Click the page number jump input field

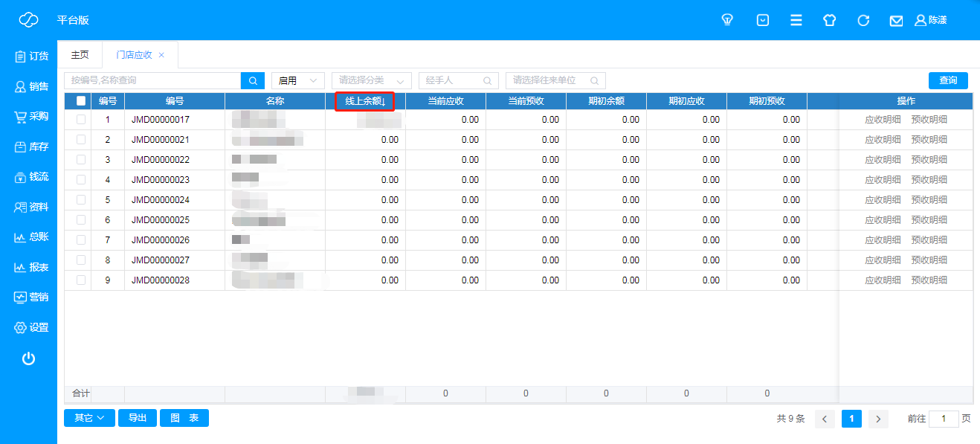click(x=944, y=419)
